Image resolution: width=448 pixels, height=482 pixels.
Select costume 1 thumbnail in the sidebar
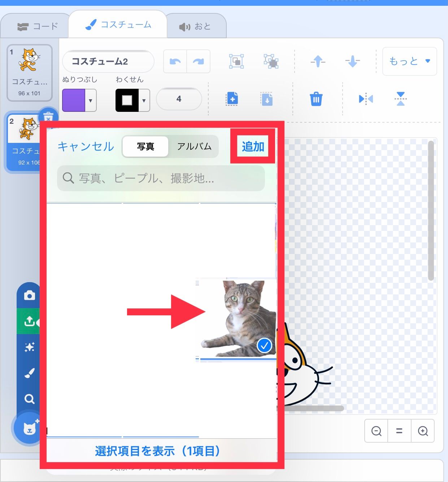[30, 71]
